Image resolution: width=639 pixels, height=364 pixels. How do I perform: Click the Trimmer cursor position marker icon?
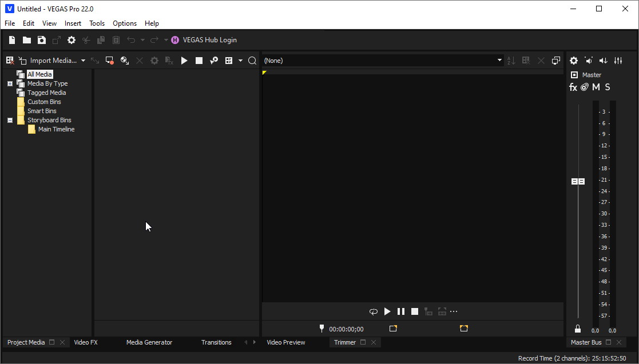click(x=322, y=329)
